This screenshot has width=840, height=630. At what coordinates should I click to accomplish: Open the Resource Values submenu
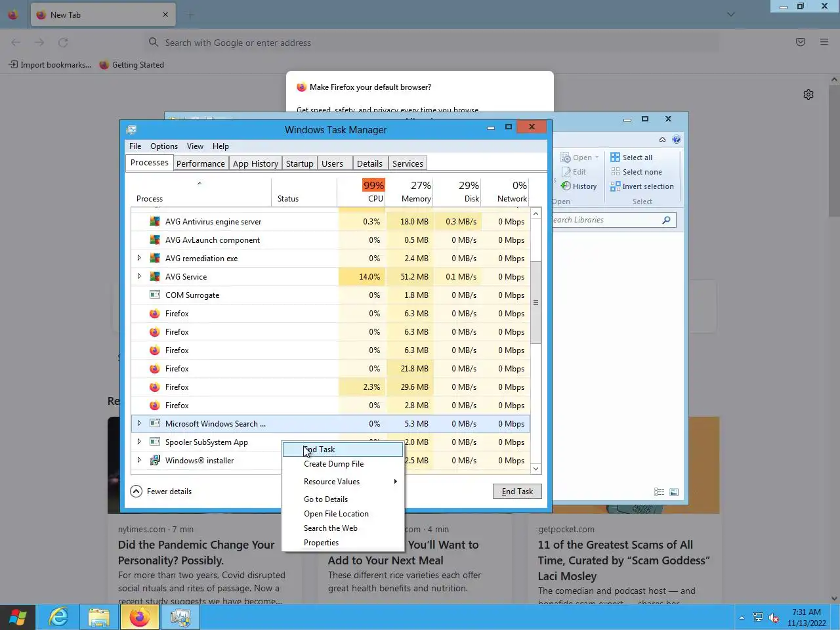[343, 482]
